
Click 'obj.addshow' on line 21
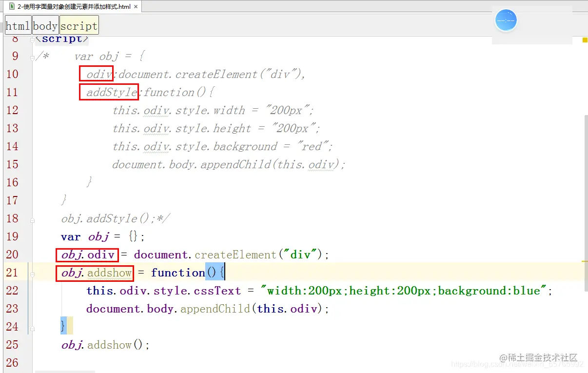point(96,273)
